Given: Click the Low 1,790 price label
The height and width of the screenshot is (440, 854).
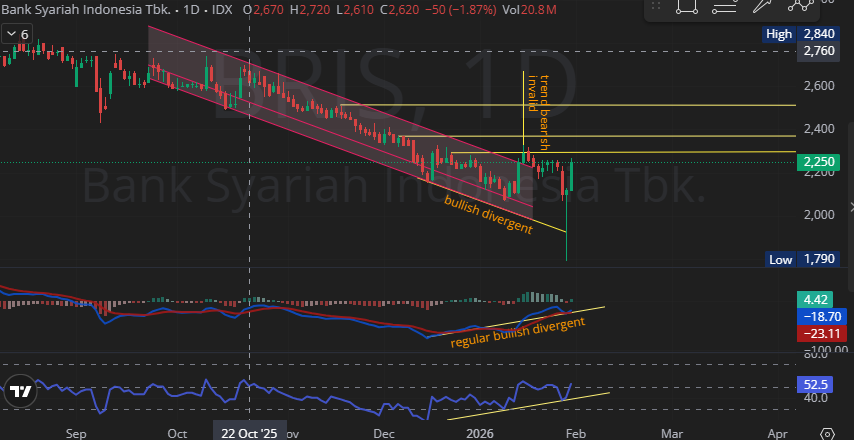Looking at the screenshot, I should point(801,259).
